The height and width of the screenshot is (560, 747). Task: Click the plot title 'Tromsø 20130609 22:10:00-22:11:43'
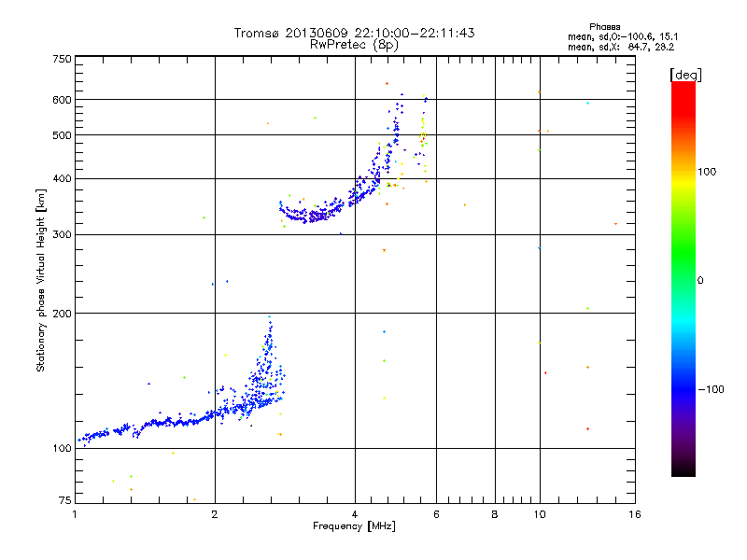[x=354, y=33]
